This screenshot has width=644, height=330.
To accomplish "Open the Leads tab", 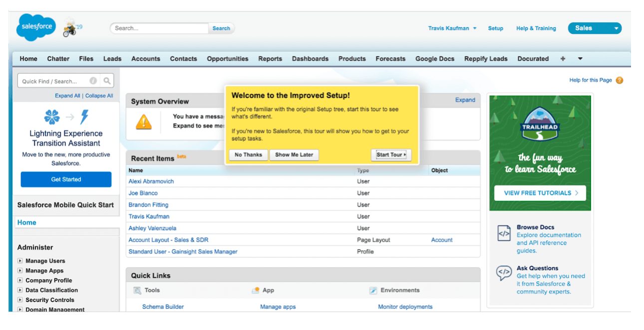I will (x=112, y=59).
